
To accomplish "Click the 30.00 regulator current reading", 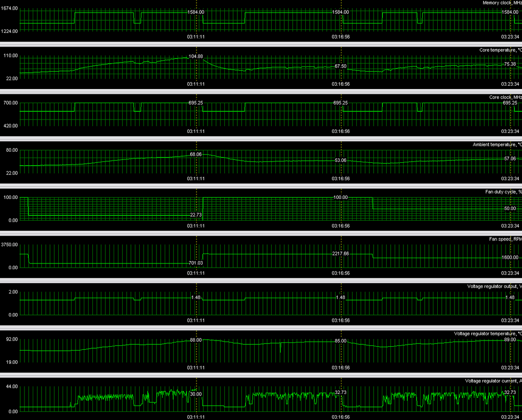I will (196, 394).
